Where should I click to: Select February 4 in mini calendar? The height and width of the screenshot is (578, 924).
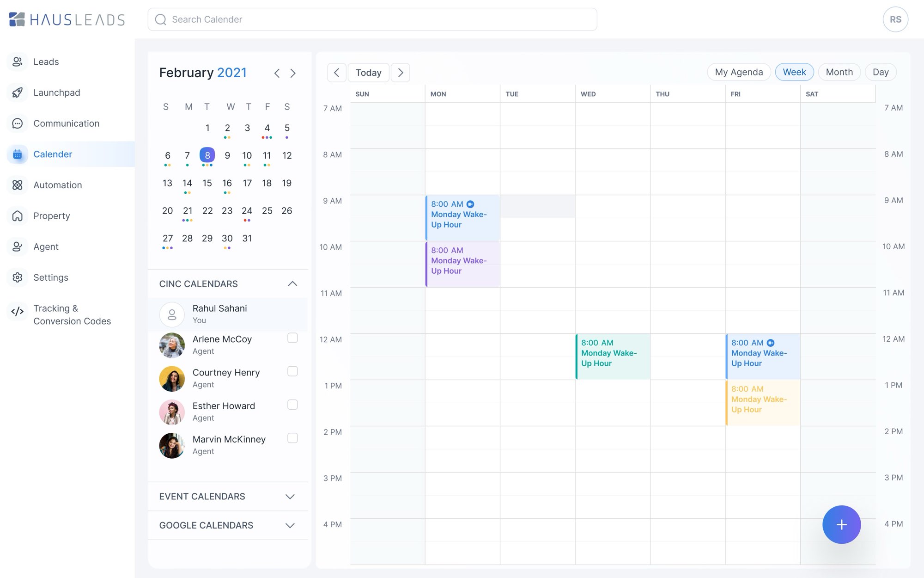click(x=267, y=128)
